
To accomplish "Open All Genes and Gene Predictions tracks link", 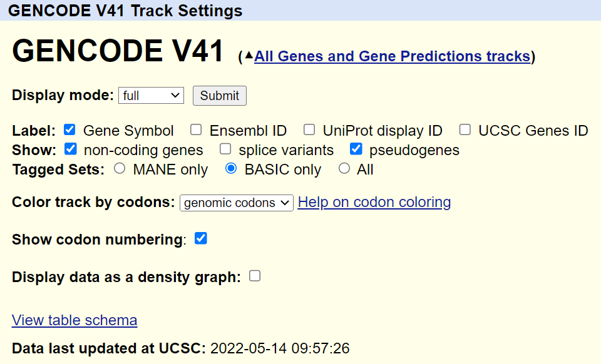I will pos(392,56).
